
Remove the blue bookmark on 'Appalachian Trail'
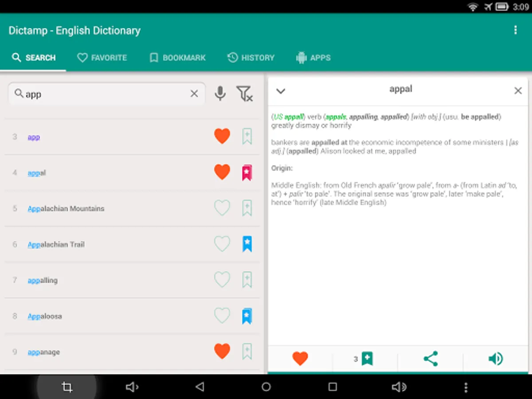click(x=247, y=244)
